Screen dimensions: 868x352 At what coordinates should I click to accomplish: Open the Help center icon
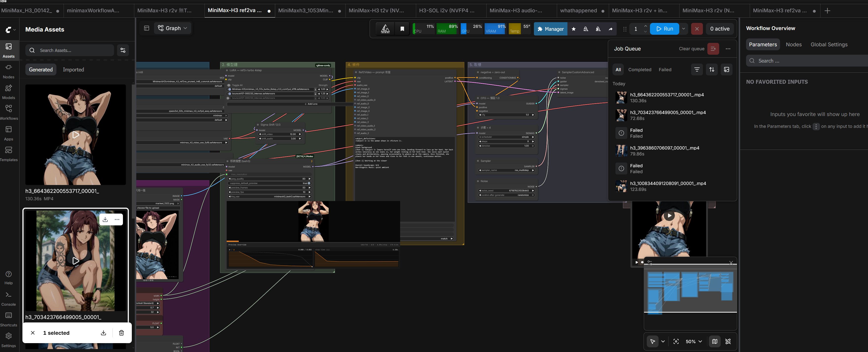[x=9, y=278]
